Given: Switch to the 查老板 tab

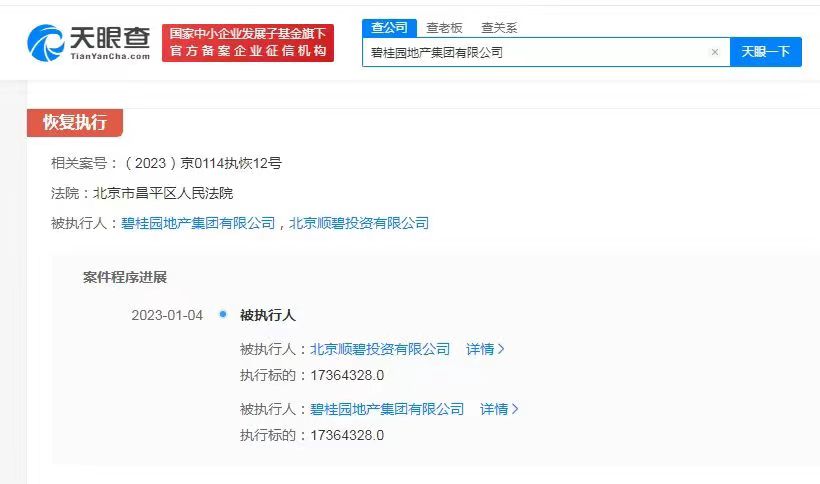Looking at the screenshot, I should [x=444, y=28].
